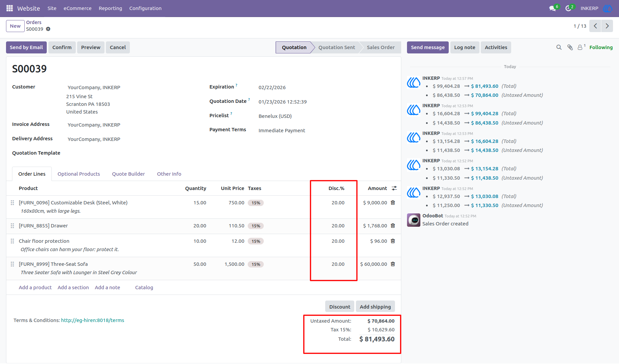Click the Log note button
This screenshot has width=619, height=364.
click(x=465, y=47)
